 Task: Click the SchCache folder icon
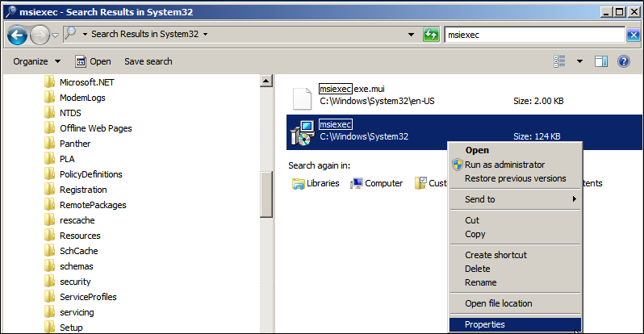pos(49,251)
